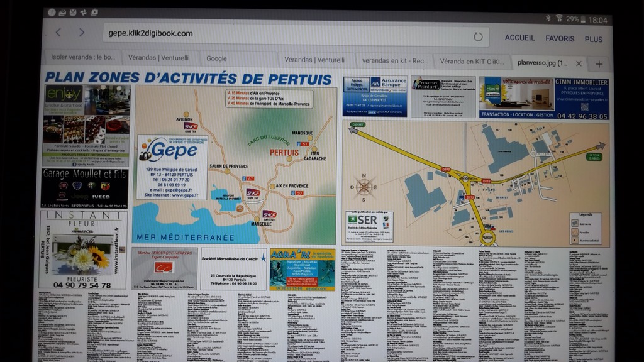Tap the MARSEILLE city label
Image resolution: width=644 pixels, height=362 pixels.
click(x=261, y=224)
